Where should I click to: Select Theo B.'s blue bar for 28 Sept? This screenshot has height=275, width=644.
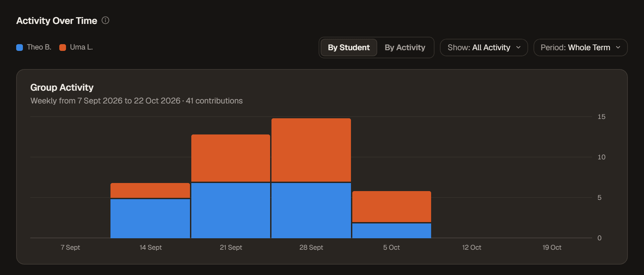pos(311,211)
